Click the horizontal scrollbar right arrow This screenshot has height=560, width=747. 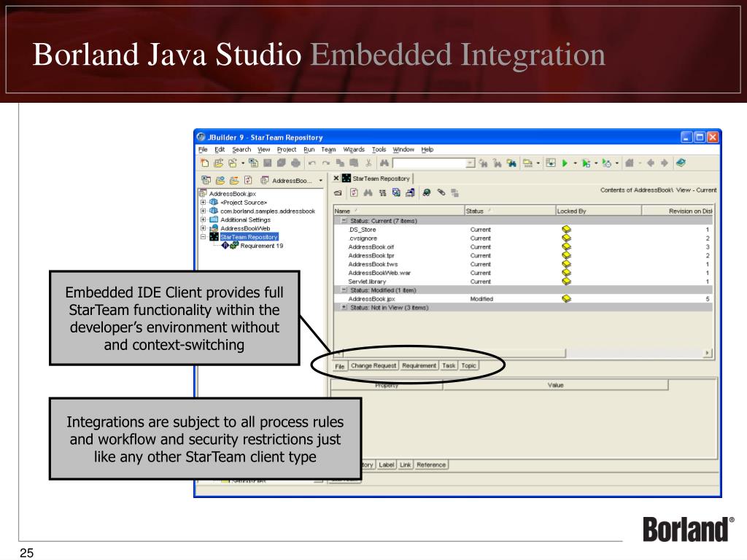[x=708, y=353]
